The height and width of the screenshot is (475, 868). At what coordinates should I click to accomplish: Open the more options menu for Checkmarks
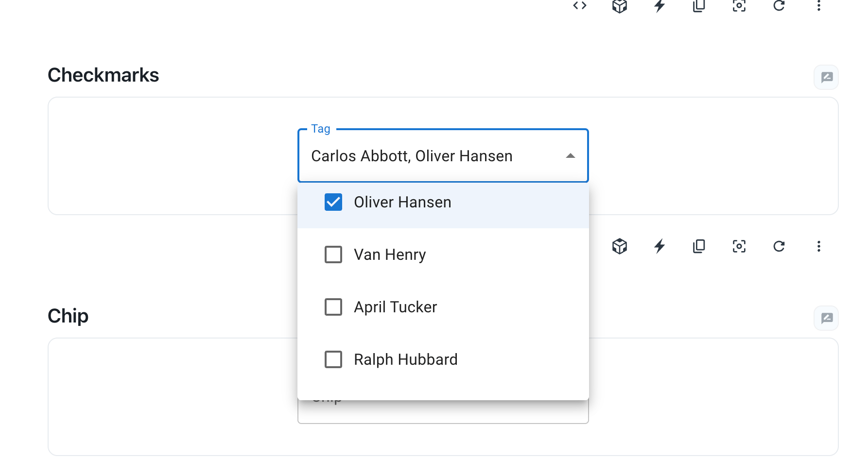tap(818, 6)
